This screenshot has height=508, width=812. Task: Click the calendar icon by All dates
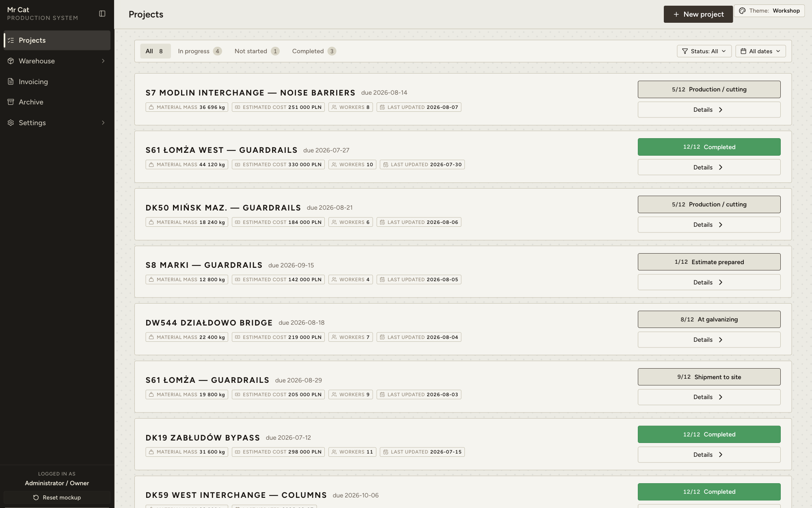coord(743,51)
